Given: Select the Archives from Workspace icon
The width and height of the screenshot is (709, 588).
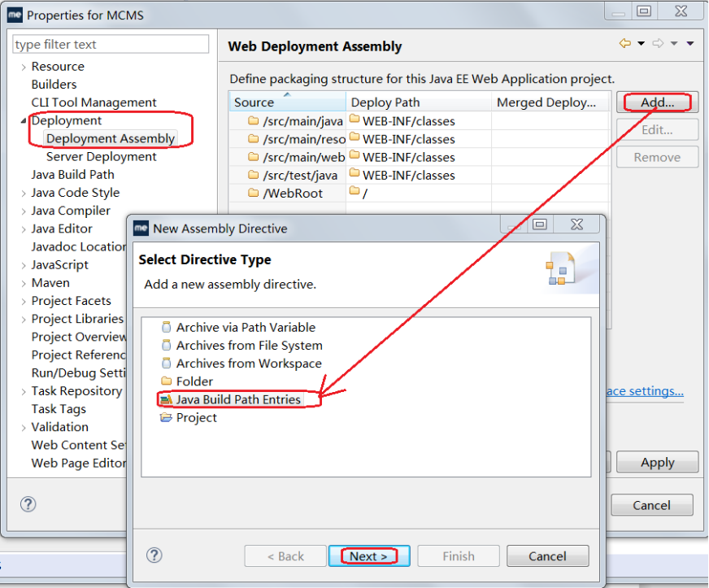Looking at the screenshot, I should pos(167,364).
